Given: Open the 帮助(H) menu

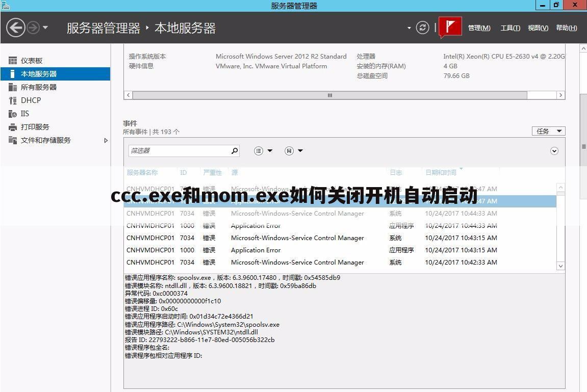Looking at the screenshot, I should (x=567, y=28).
